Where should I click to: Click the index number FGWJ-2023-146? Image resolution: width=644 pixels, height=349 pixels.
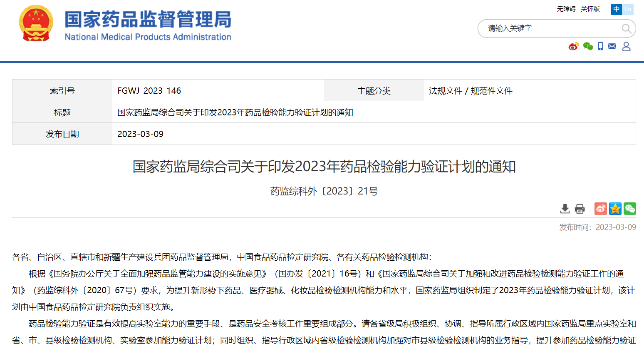click(x=149, y=91)
